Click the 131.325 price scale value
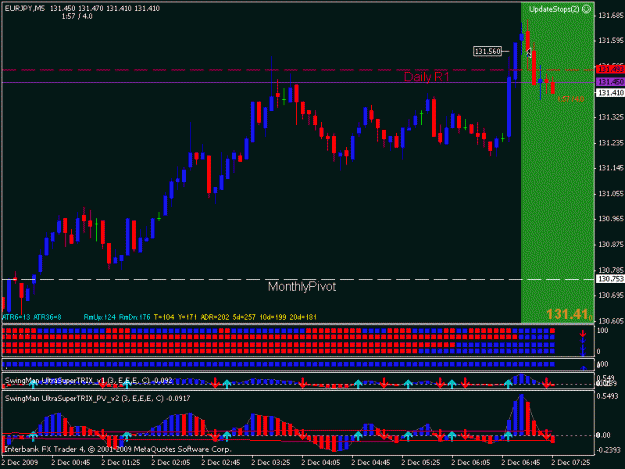This screenshot has width=625, height=469. (611, 117)
